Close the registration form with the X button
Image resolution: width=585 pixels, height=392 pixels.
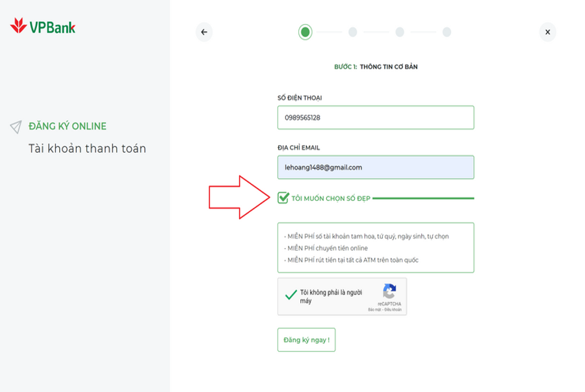point(547,32)
